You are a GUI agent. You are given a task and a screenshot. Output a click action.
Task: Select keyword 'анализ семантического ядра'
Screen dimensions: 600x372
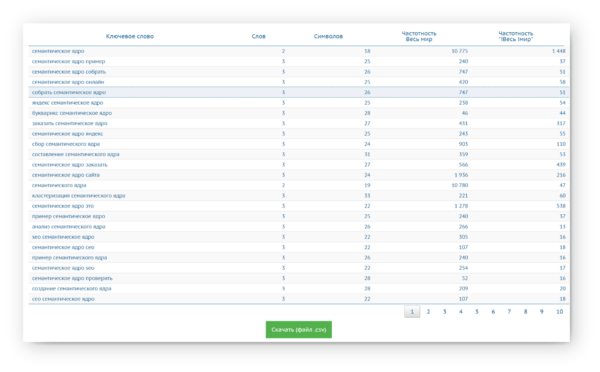(x=68, y=227)
